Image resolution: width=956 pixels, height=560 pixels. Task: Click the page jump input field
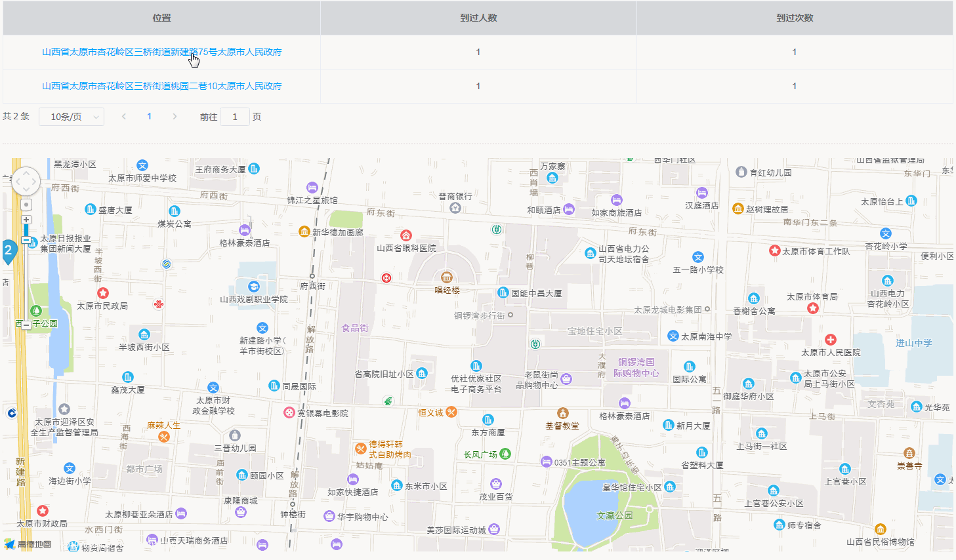(234, 116)
